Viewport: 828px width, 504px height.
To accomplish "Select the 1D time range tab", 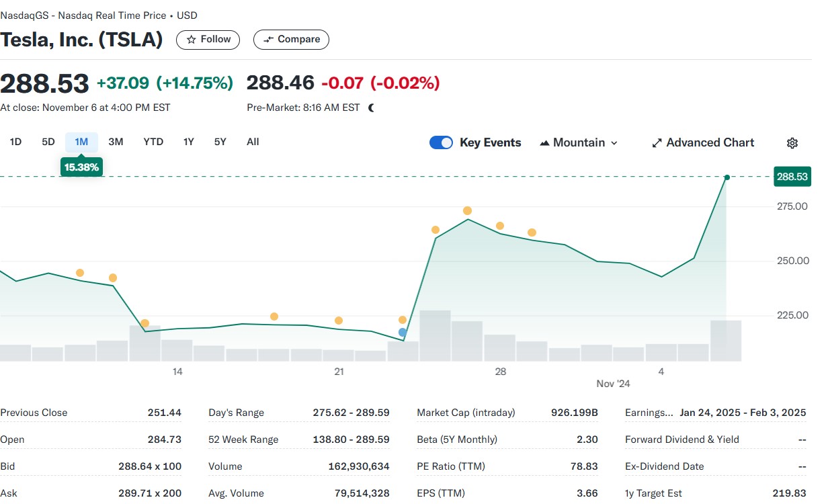I will (x=15, y=142).
